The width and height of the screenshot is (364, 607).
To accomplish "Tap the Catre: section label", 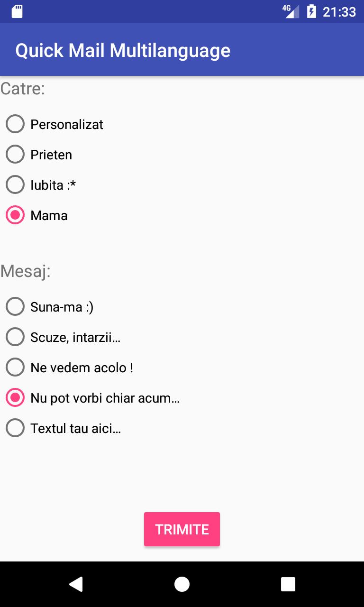I will 23,89.
